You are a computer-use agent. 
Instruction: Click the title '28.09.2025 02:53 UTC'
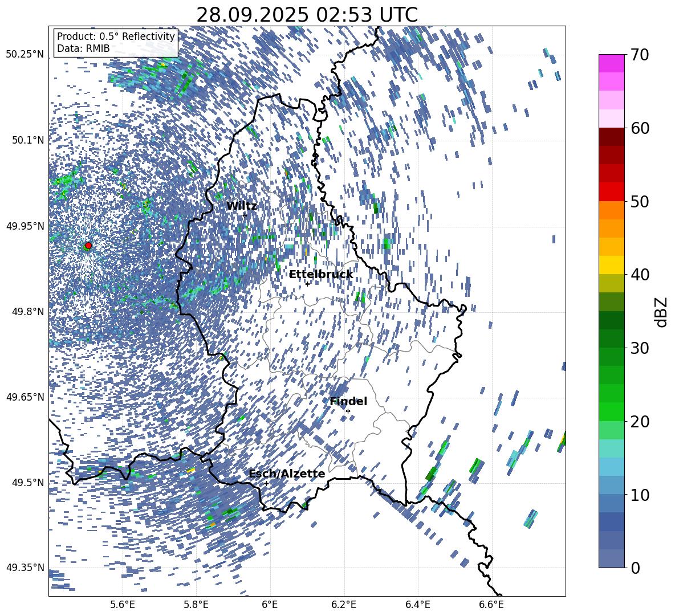click(307, 15)
